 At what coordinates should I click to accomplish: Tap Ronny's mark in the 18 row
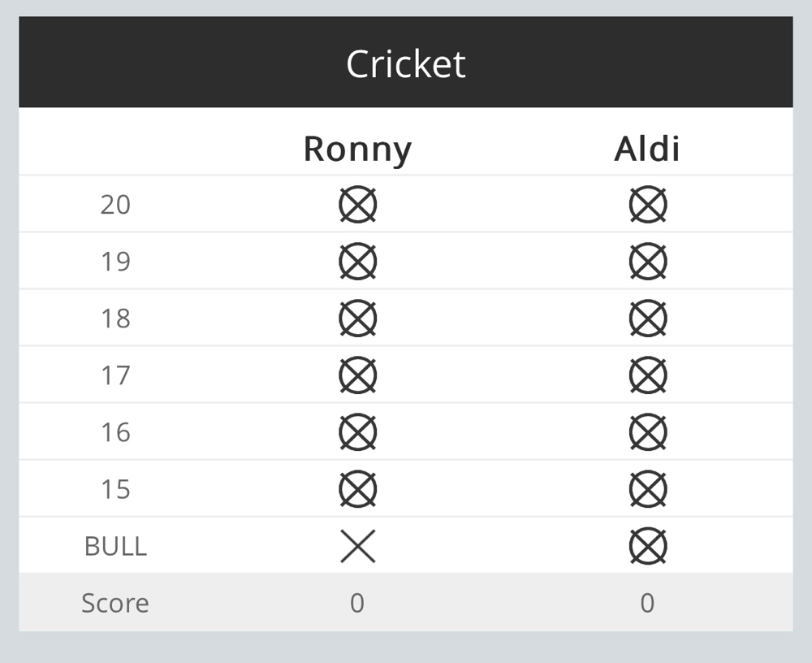(x=358, y=318)
